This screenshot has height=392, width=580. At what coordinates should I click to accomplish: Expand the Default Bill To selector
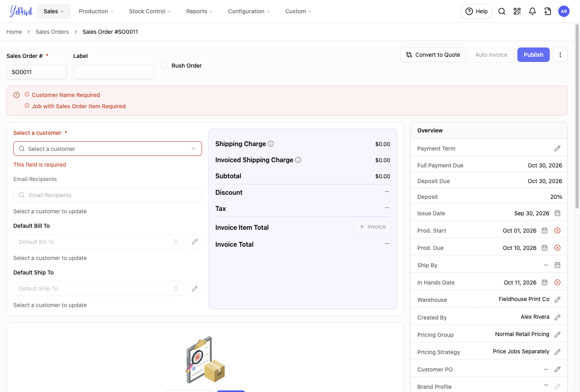(99, 242)
